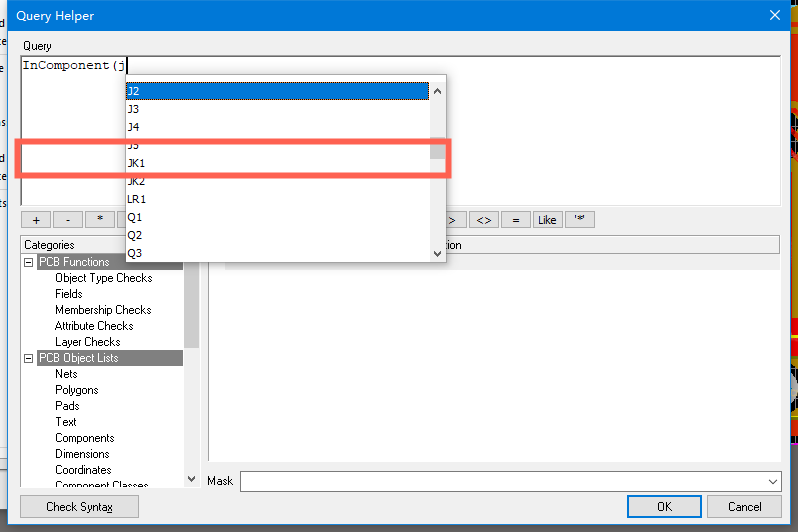Click the plus operator button
798x532 pixels.
coord(35,220)
